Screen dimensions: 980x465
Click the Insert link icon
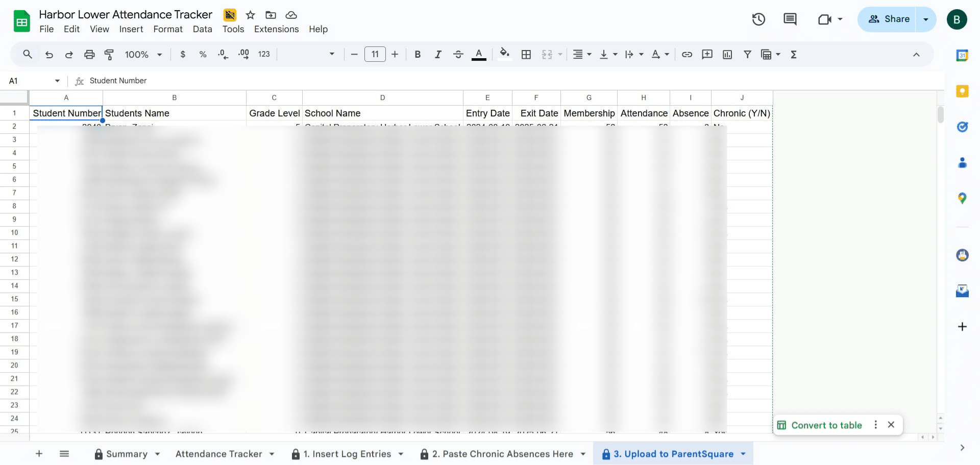point(687,54)
